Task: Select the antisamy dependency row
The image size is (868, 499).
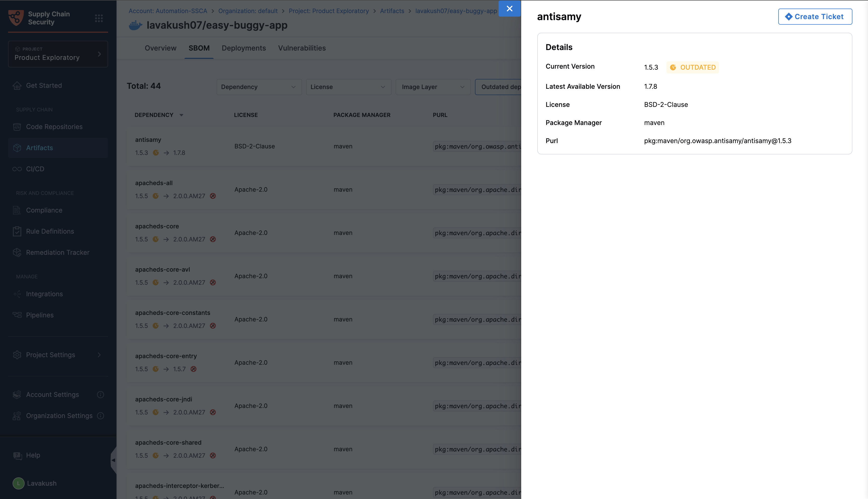Action: tap(324, 146)
